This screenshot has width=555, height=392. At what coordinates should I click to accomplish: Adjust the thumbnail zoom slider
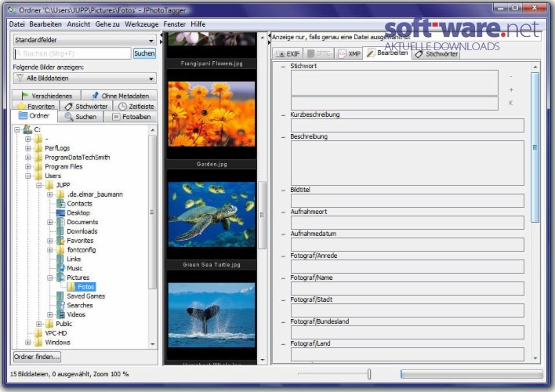pyautogui.click(x=369, y=374)
